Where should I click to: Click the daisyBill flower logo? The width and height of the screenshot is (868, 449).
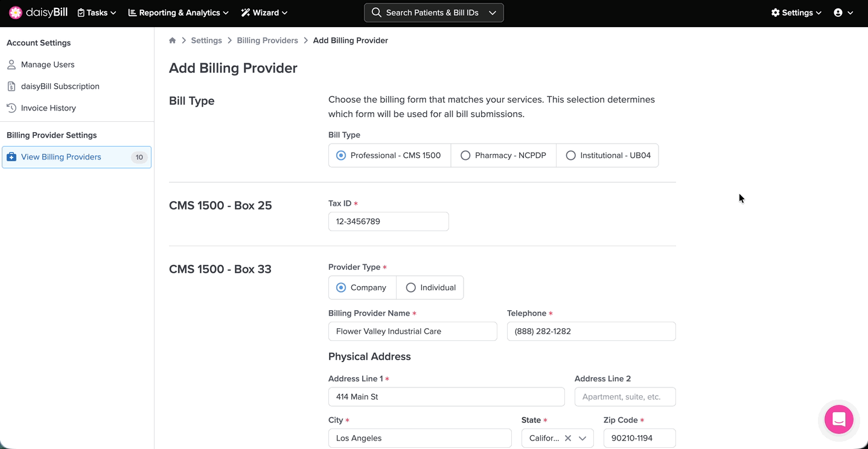(x=16, y=13)
